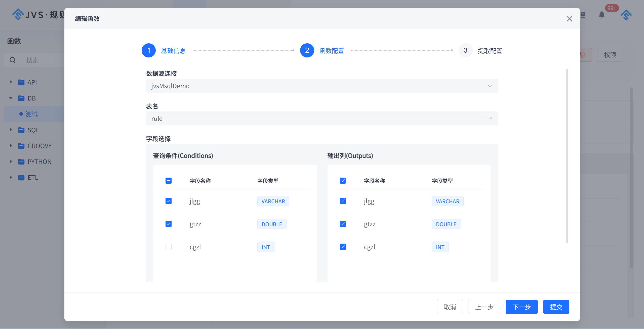The image size is (644, 329).
Task: Click the 字段名称 header in Conditions table
Action: click(200, 181)
